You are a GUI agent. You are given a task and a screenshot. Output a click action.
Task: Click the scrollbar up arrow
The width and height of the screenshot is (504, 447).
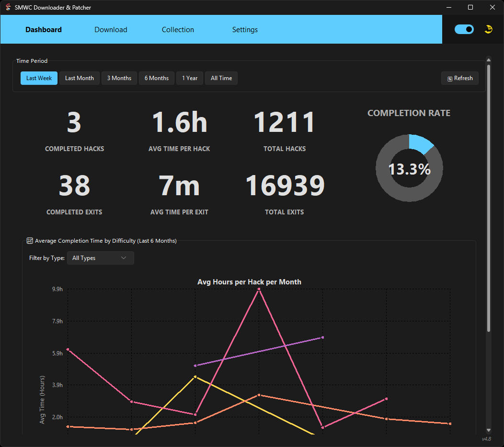point(489,60)
